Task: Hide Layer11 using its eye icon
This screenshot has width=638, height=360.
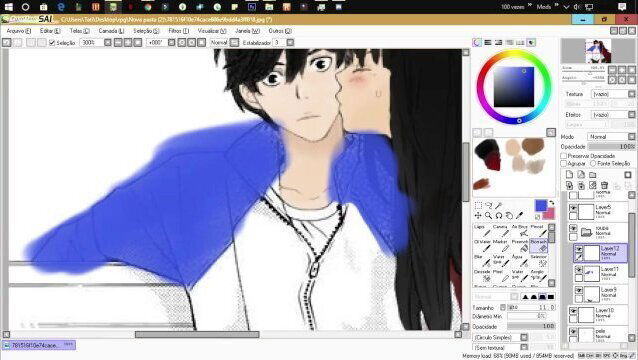Action: tap(579, 270)
